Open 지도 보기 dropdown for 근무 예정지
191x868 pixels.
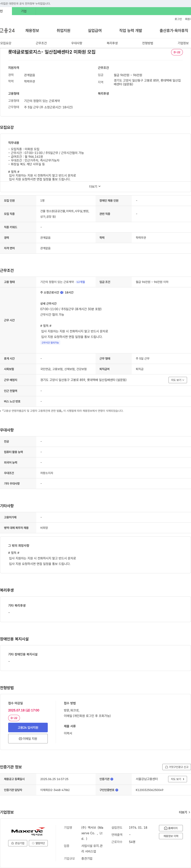coord(178,380)
